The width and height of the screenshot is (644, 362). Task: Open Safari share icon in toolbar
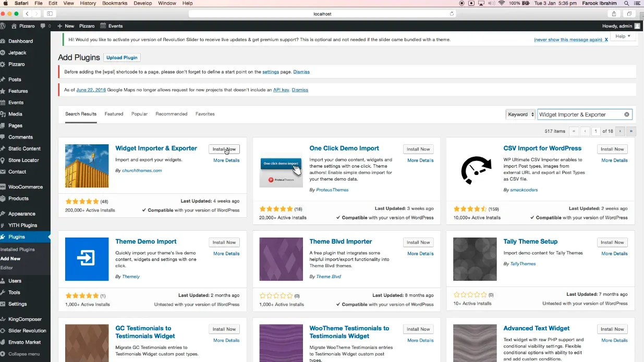point(614,14)
